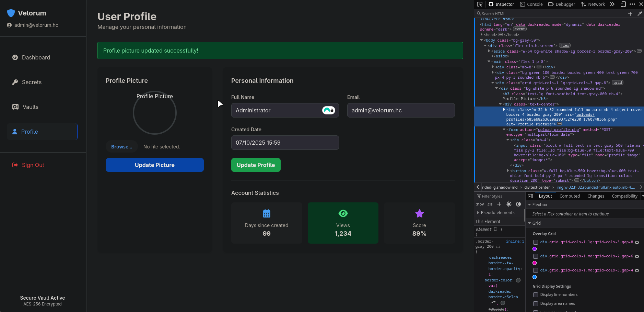Expand the head element node

pos(482,35)
